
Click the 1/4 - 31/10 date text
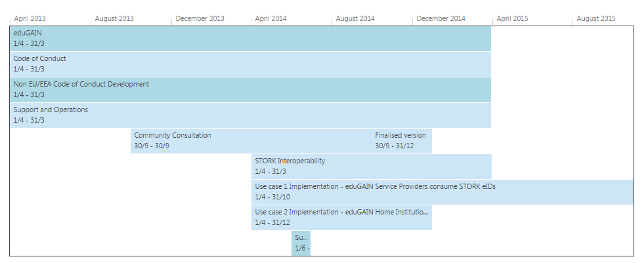pos(272,197)
